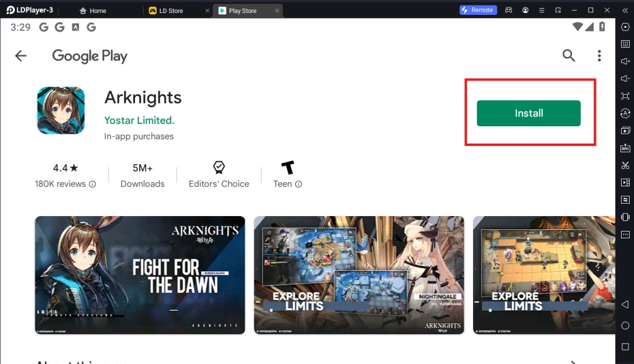Open the third Explore Limits screenshot
Image resolution: width=634 pixels, height=364 pixels.
click(544, 275)
